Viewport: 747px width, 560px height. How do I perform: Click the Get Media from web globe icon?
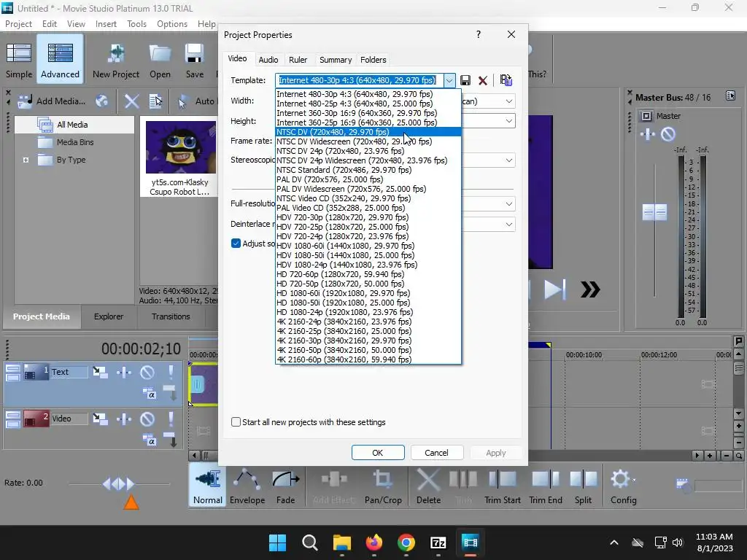point(102,101)
